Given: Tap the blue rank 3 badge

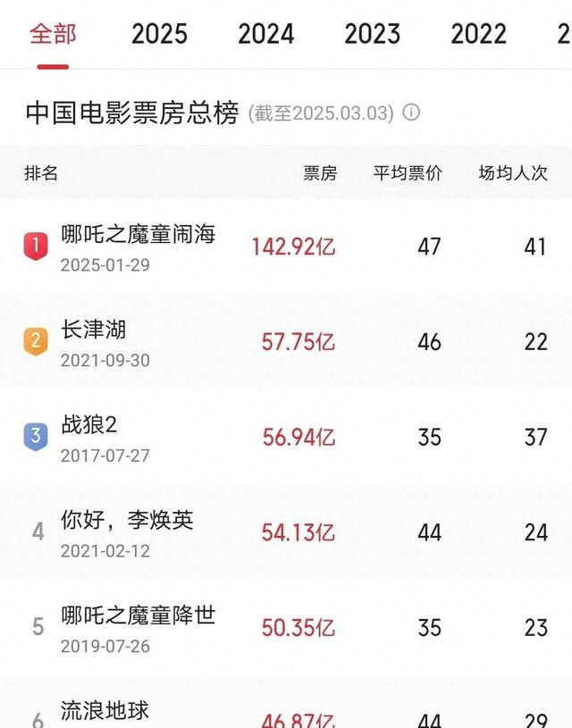Looking at the screenshot, I should pyautogui.click(x=36, y=437).
